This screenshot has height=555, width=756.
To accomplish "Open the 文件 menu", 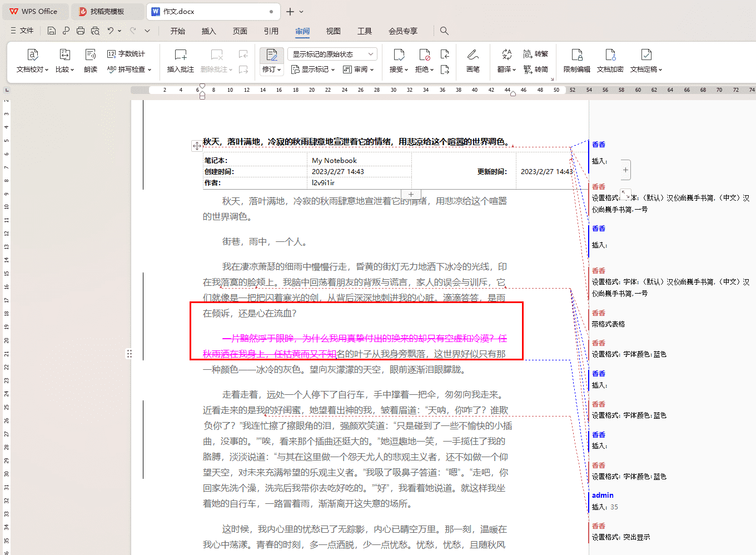I will pyautogui.click(x=22, y=31).
